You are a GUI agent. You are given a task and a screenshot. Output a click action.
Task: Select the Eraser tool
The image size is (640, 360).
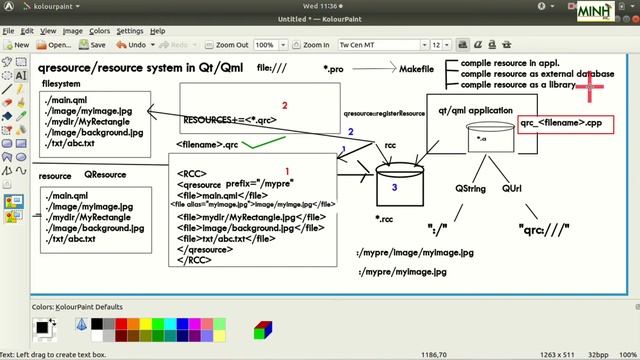(x=7, y=102)
